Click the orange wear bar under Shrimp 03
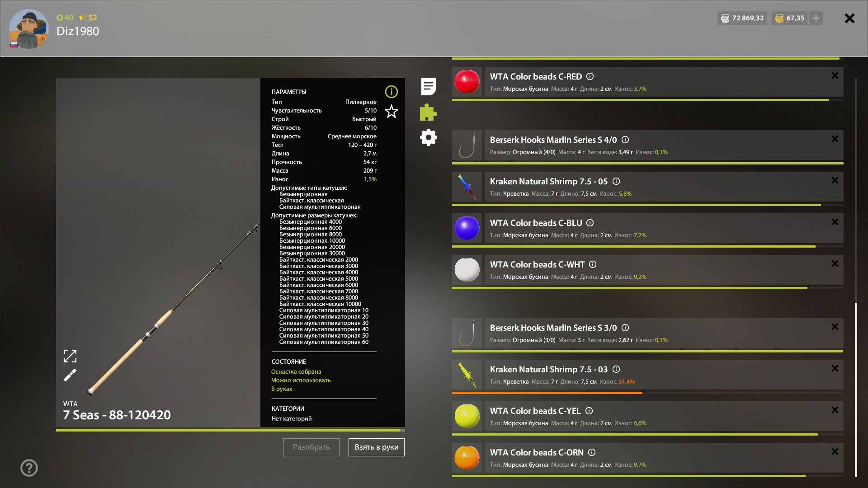Image resolution: width=868 pixels, height=488 pixels. [547, 393]
